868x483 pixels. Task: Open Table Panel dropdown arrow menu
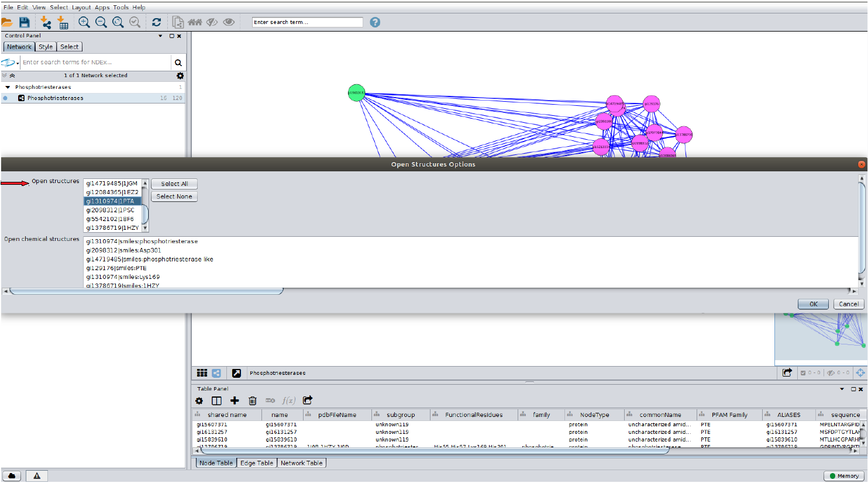(842, 389)
